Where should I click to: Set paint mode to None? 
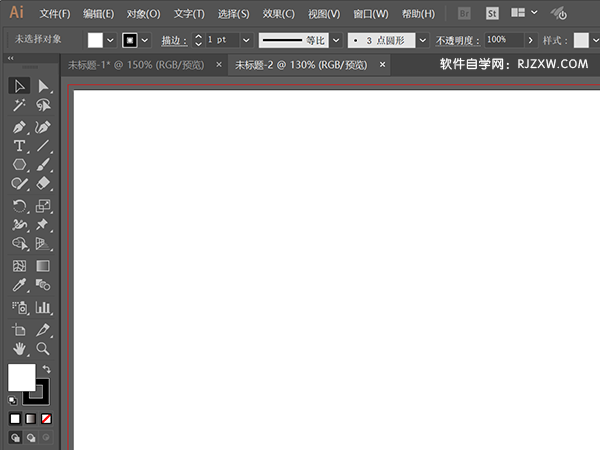tap(46, 419)
